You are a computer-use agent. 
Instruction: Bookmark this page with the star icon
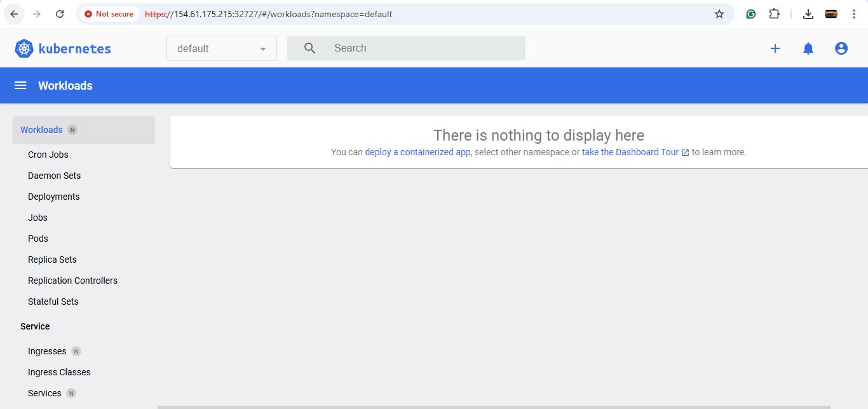click(719, 14)
